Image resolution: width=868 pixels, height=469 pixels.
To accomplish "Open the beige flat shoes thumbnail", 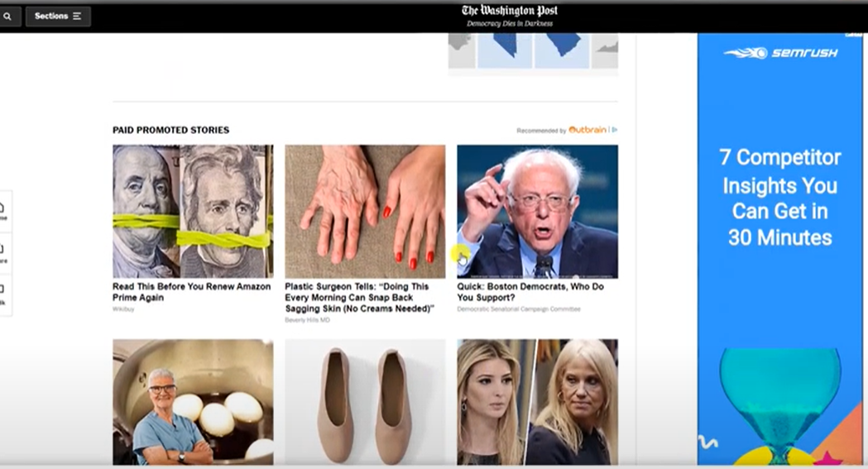I will click(365, 402).
